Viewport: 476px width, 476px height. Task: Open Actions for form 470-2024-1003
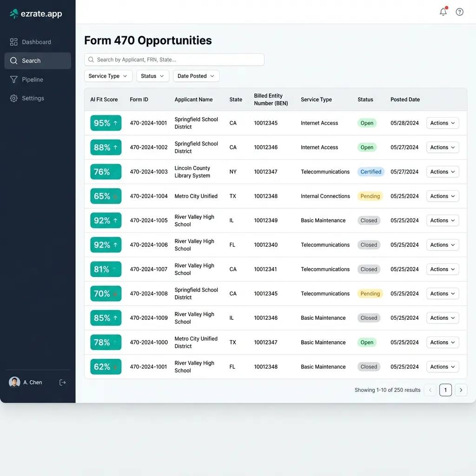point(442,172)
